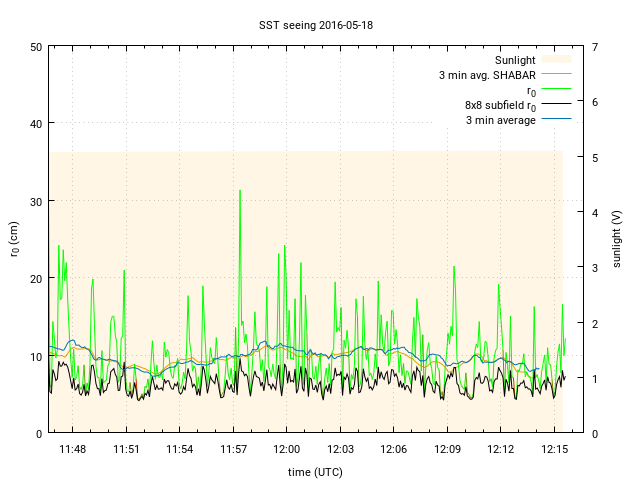Viewport: 640px width, 480px height.
Task: Click the 11:57 time tick label
Action: (233, 449)
